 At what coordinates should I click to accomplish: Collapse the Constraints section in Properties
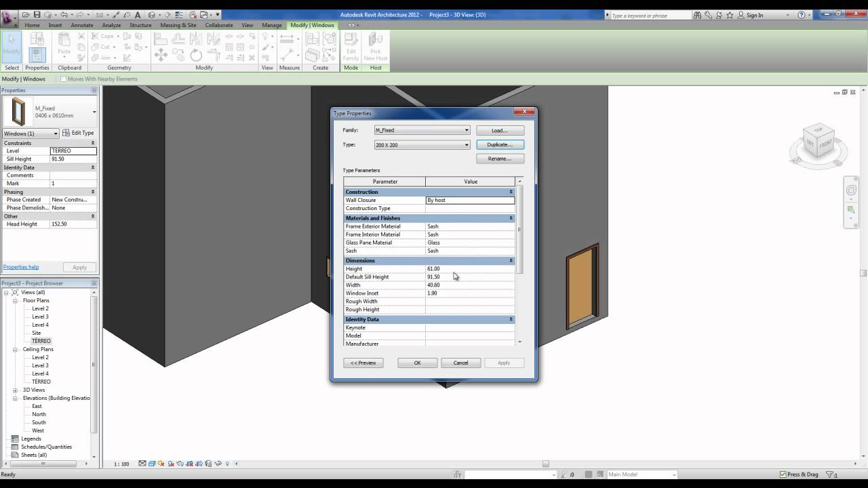click(93, 143)
